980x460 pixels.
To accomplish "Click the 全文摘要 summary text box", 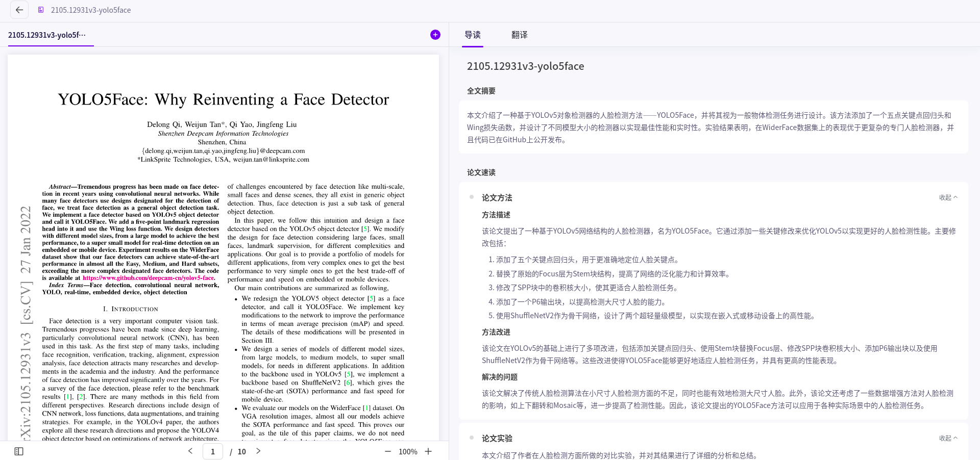I will [x=713, y=127].
